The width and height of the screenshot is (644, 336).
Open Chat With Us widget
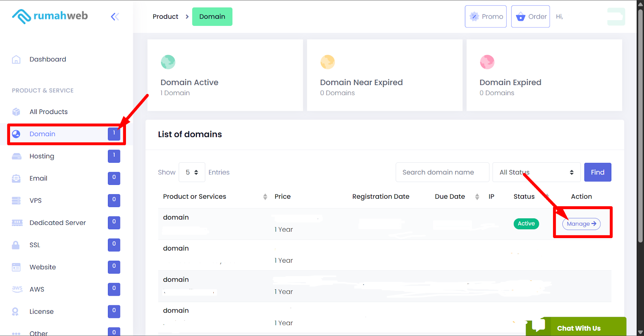tap(576, 326)
